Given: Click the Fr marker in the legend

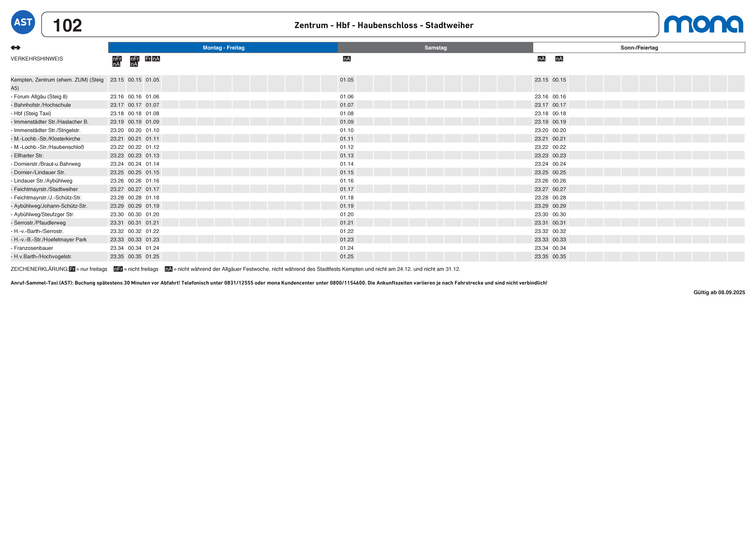Looking at the screenshot, I should 72,269.
